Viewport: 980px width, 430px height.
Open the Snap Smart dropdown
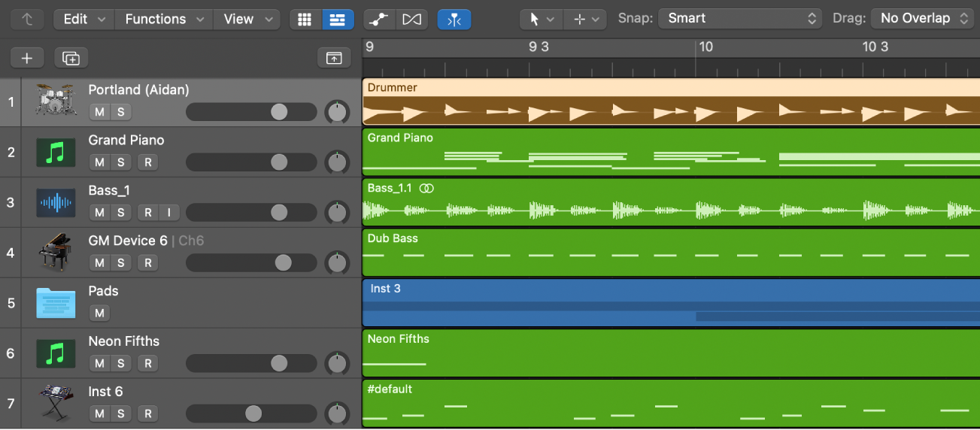(739, 19)
